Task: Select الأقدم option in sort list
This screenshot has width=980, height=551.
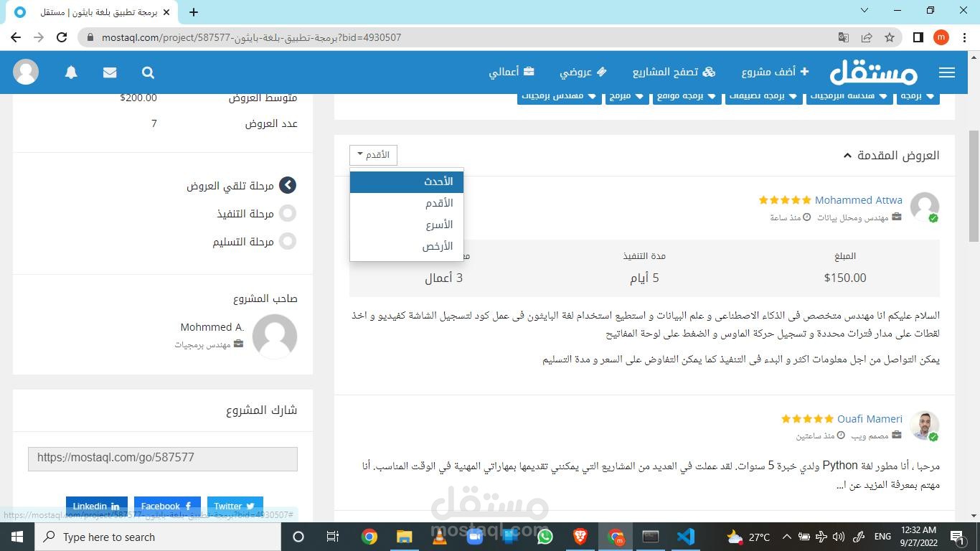Action: (407, 203)
